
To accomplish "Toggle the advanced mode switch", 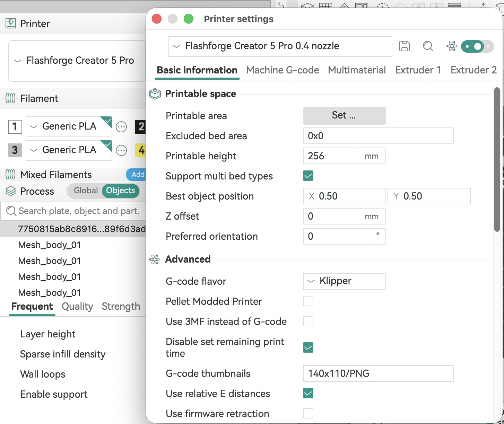I will [x=477, y=46].
